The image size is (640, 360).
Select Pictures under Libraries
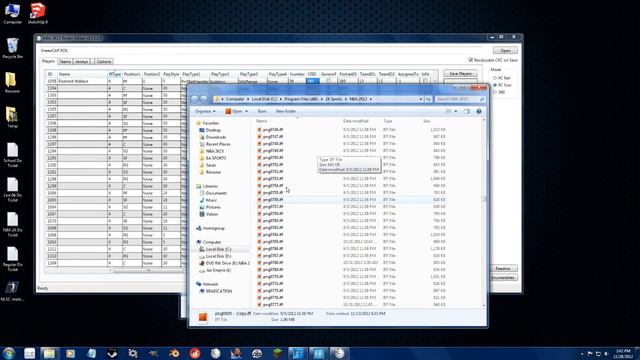coord(213,207)
